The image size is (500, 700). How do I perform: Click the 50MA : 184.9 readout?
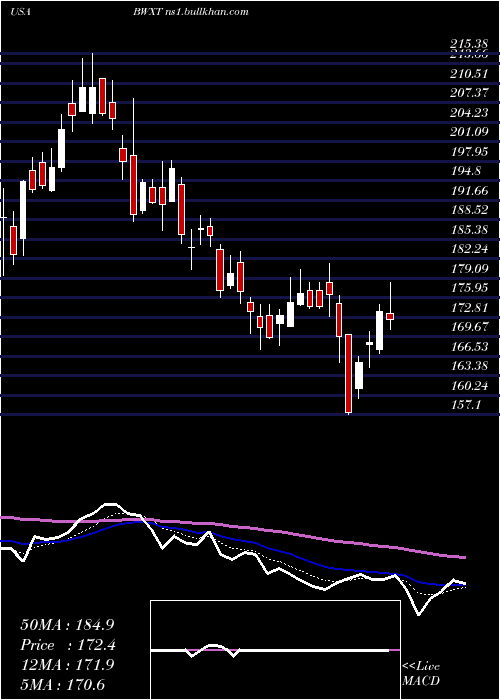[x=65, y=625]
